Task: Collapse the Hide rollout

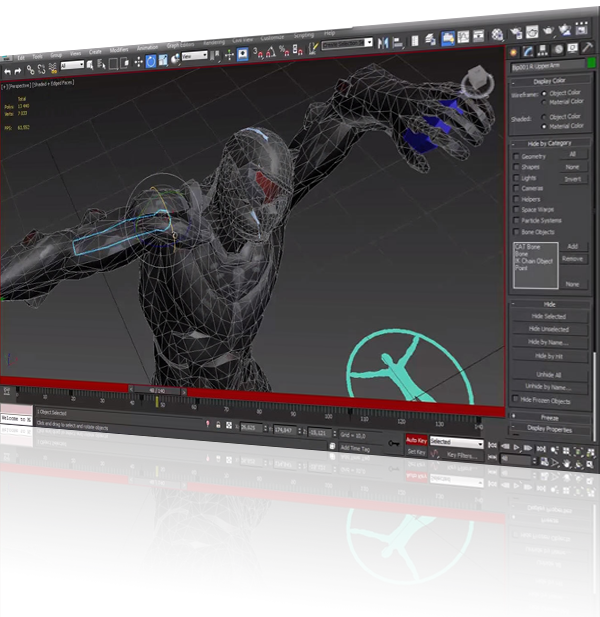Action: pos(550,304)
